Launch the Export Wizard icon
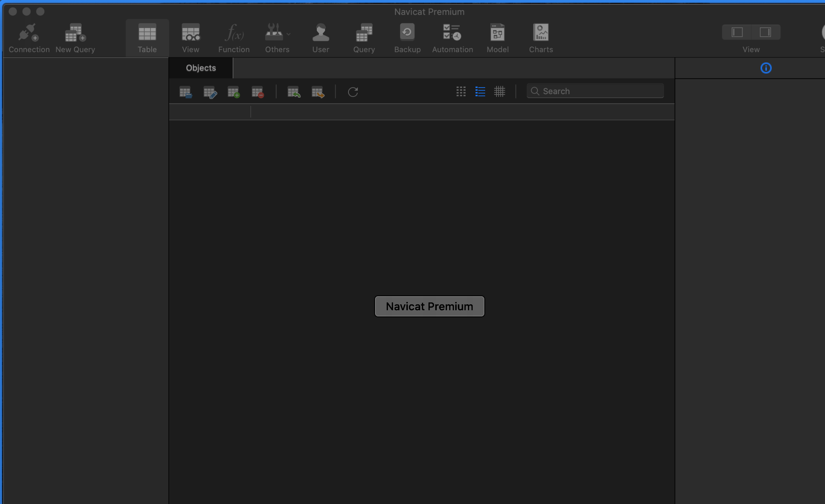The image size is (825, 504). 318,92
